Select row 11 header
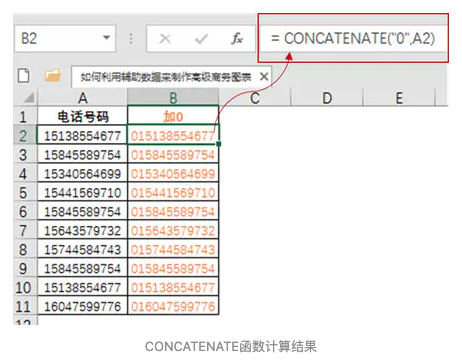 click(25, 306)
